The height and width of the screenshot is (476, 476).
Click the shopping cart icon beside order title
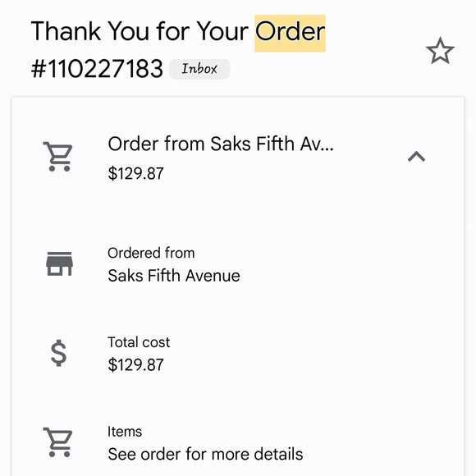click(x=58, y=157)
